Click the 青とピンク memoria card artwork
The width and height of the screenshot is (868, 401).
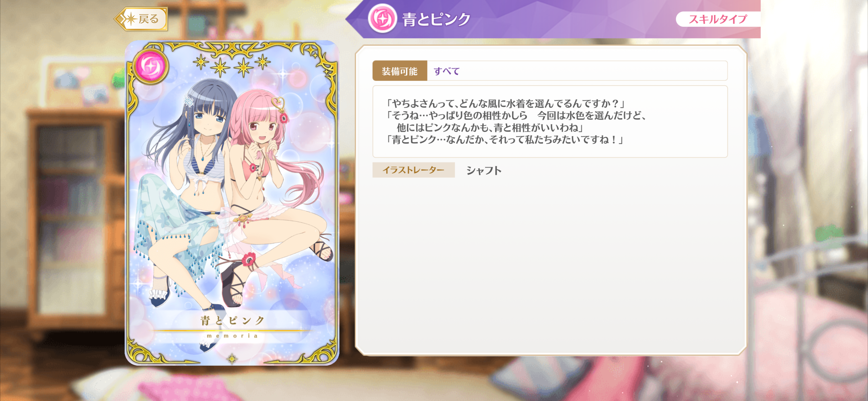232,203
